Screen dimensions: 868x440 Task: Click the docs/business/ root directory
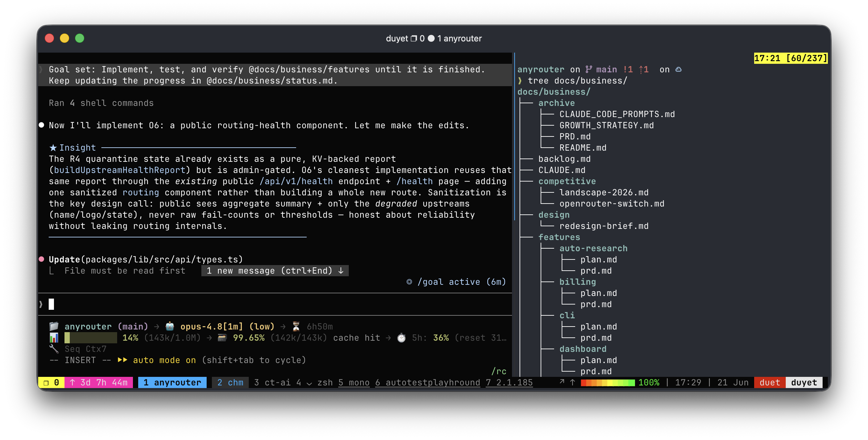pyautogui.click(x=554, y=91)
